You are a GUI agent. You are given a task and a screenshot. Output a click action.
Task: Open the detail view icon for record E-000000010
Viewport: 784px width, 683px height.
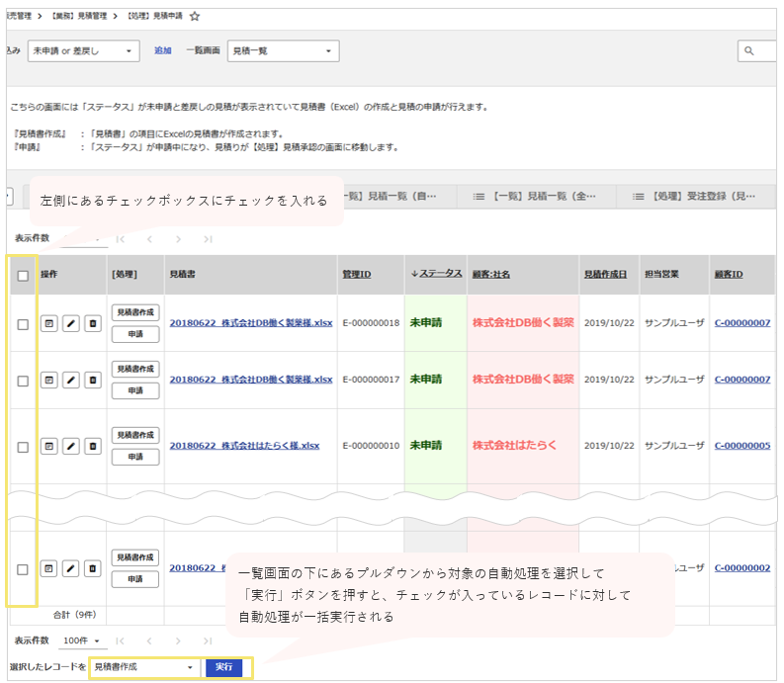pyautogui.click(x=49, y=447)
